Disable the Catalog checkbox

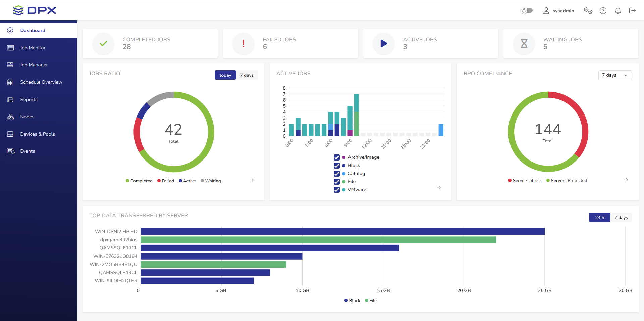pyautogui.click(x=337, y=174)
